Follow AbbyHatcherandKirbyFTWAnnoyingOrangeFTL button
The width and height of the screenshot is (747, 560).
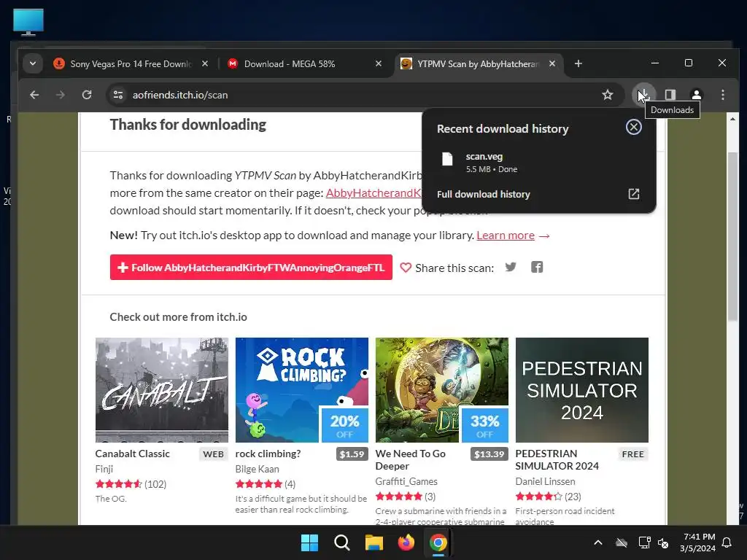(x=251, y=267)
